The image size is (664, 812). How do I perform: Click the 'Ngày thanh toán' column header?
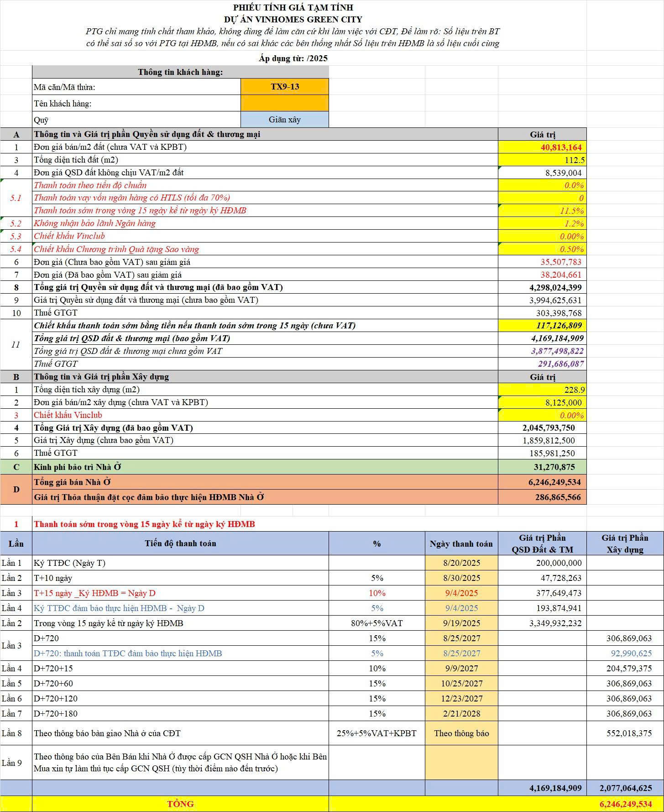point(461,543)
